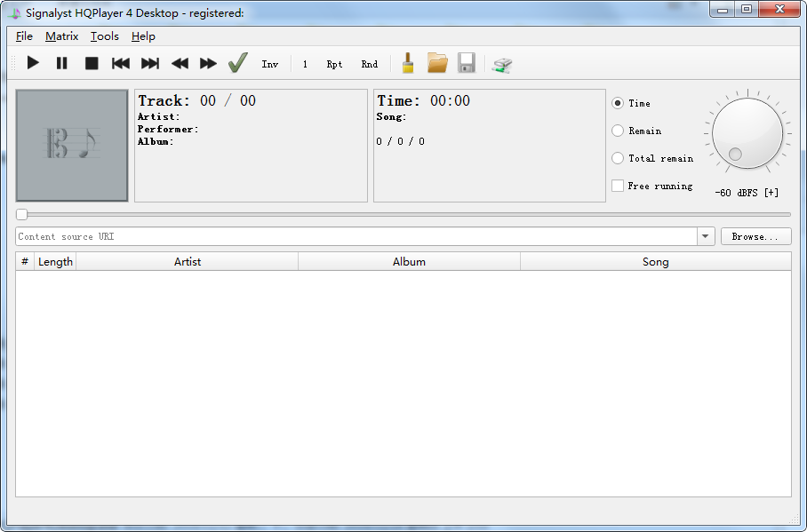This screenshot has height=532, width=807.
Task: Clear the playlist with the brush icon
Action: [408, 63]
